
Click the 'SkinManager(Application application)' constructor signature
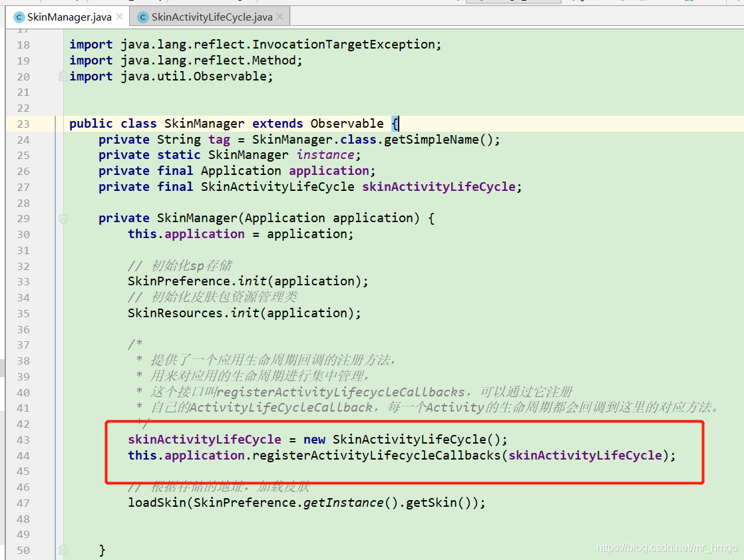[x=289, y=218]
